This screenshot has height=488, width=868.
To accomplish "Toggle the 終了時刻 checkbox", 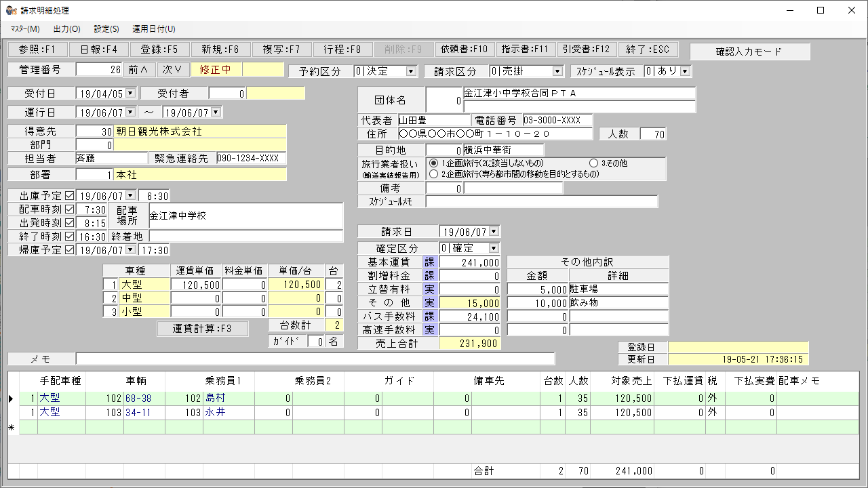I will (69, 237).
